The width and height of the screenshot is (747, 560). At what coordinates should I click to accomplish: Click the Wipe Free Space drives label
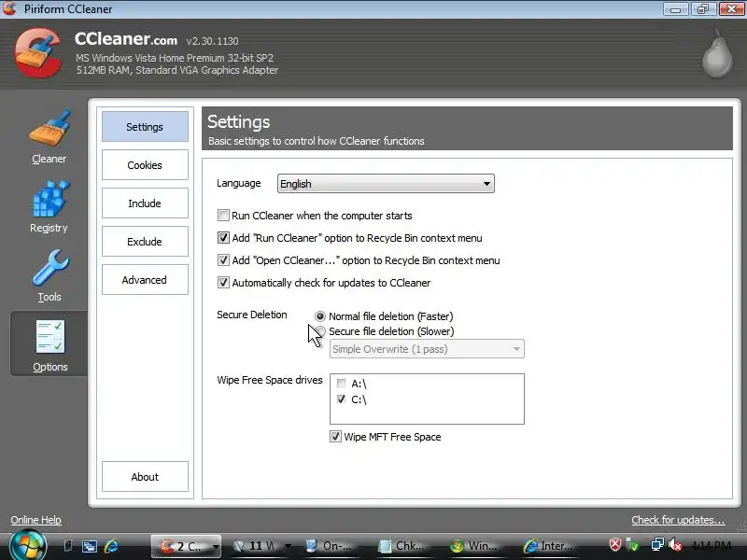click(x=270, y=380)
